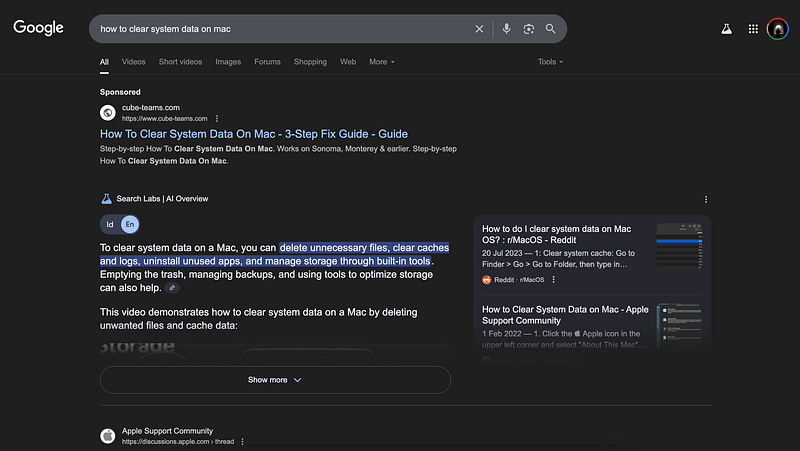Open the Google apps grid
The image size is (800, 451).
tap(753, 29)
